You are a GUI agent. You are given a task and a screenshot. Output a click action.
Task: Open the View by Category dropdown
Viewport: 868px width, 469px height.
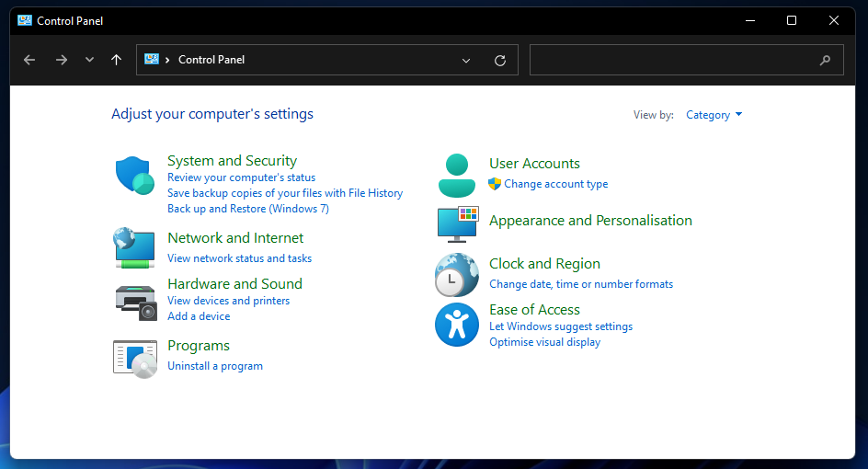tap(714, 115)
